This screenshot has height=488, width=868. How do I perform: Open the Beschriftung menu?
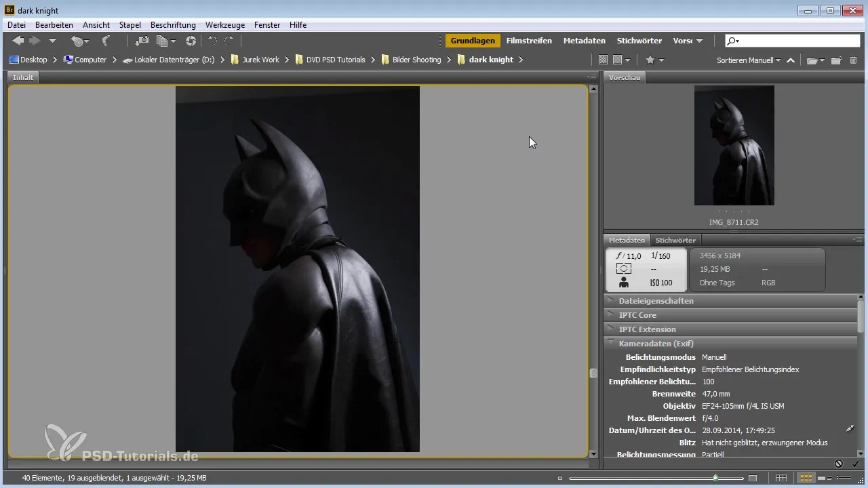(173, 25)
